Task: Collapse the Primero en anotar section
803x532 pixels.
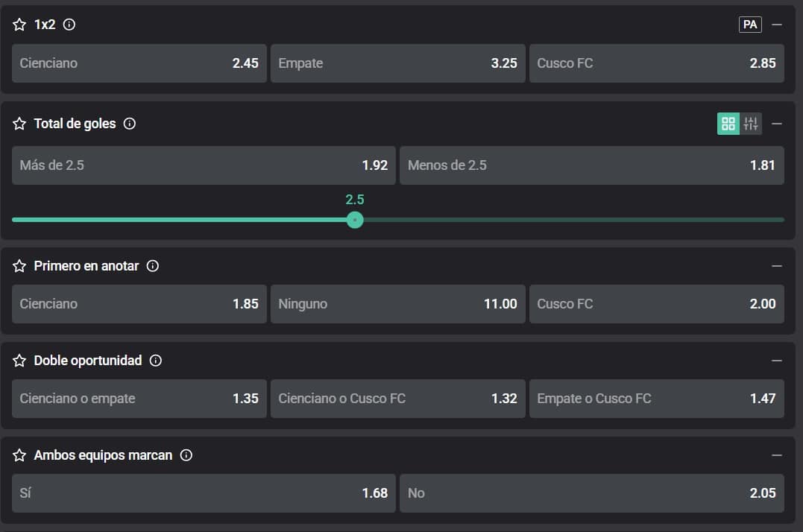Action: pos(777,266)
